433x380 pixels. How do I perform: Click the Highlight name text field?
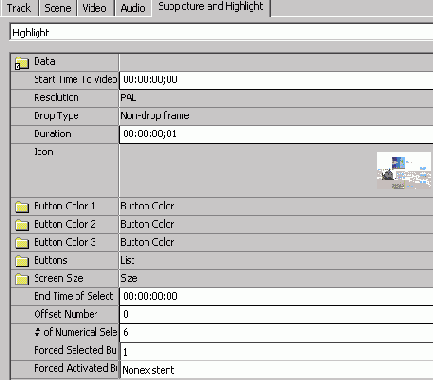[221, 32]
